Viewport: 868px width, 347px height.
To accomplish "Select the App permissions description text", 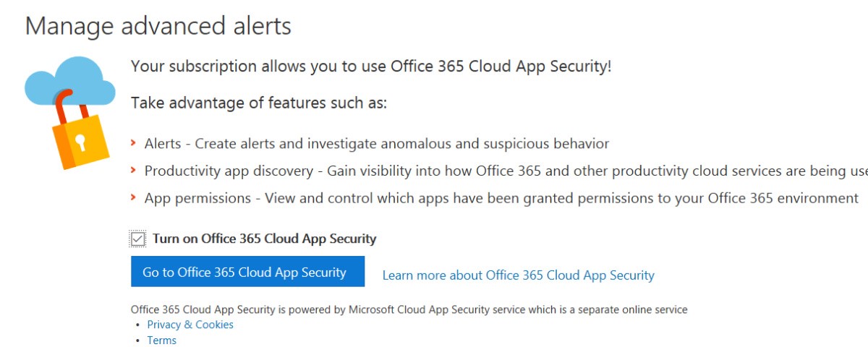I will click(x=499, y=198).
